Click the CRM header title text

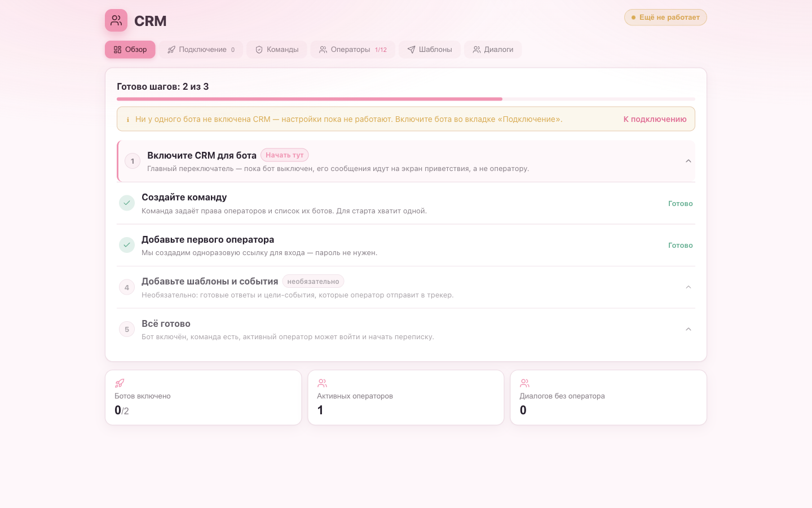pos(151,21)
